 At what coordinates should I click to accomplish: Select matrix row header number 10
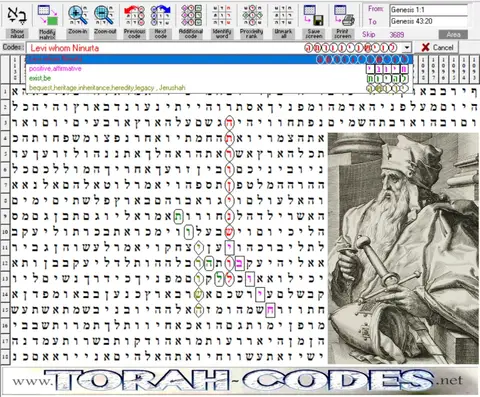click(5, 232)
